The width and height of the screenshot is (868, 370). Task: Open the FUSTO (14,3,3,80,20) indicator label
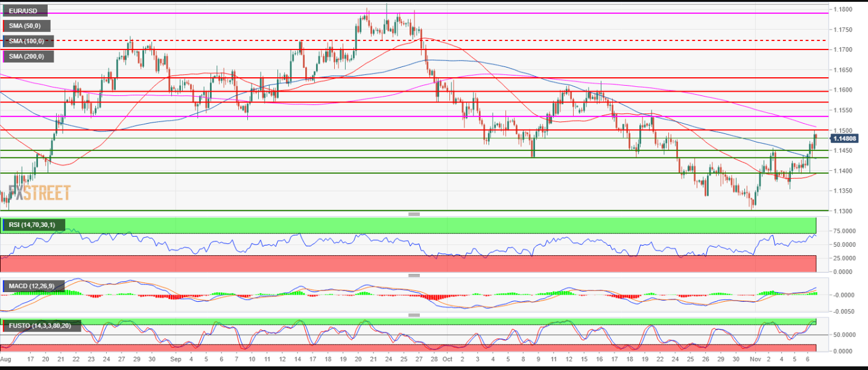[40, 325]
